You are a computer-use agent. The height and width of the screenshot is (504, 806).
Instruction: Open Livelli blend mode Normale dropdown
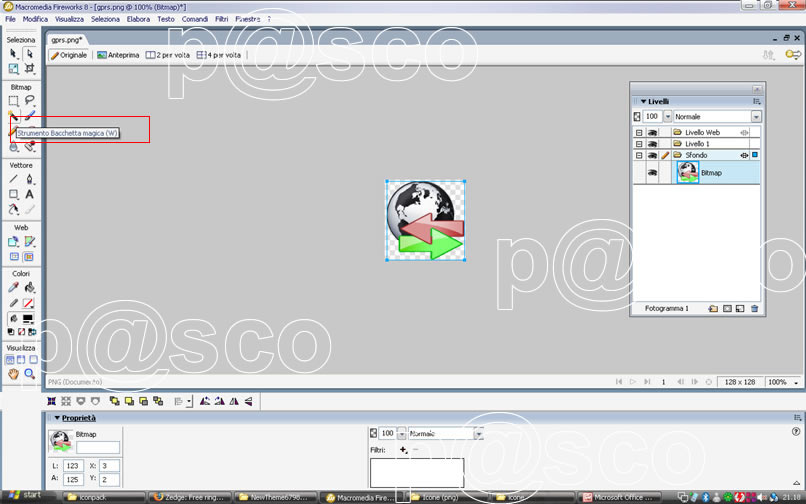(756, 117)
